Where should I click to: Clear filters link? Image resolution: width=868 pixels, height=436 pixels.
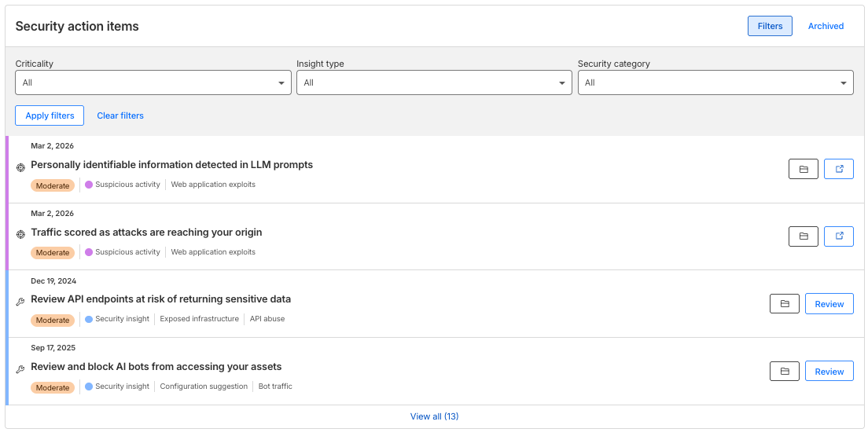120,115
